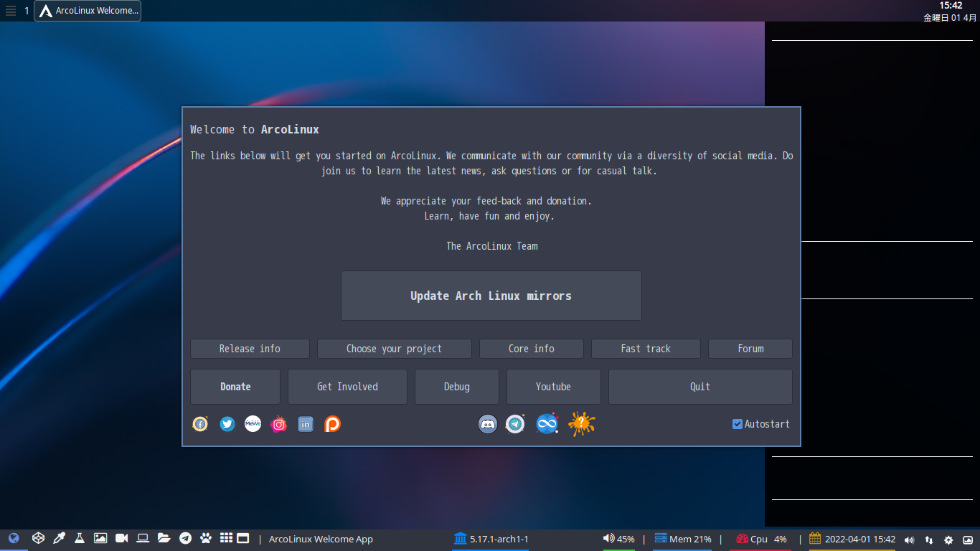Open the Patreon icon

[332, 424]
